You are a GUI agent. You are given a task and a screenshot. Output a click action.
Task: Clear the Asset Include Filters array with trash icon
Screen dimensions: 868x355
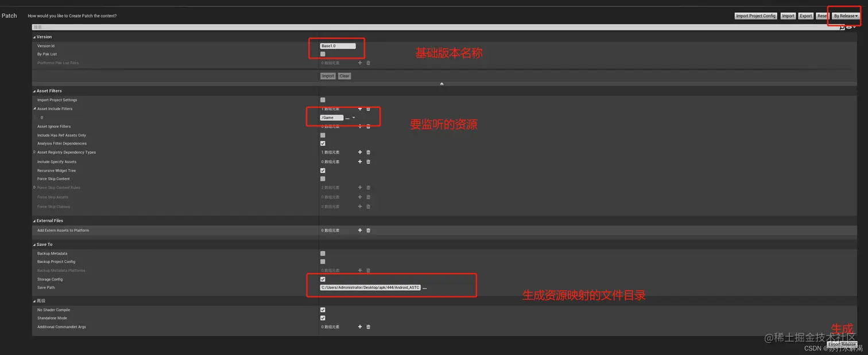click(368, 109)
